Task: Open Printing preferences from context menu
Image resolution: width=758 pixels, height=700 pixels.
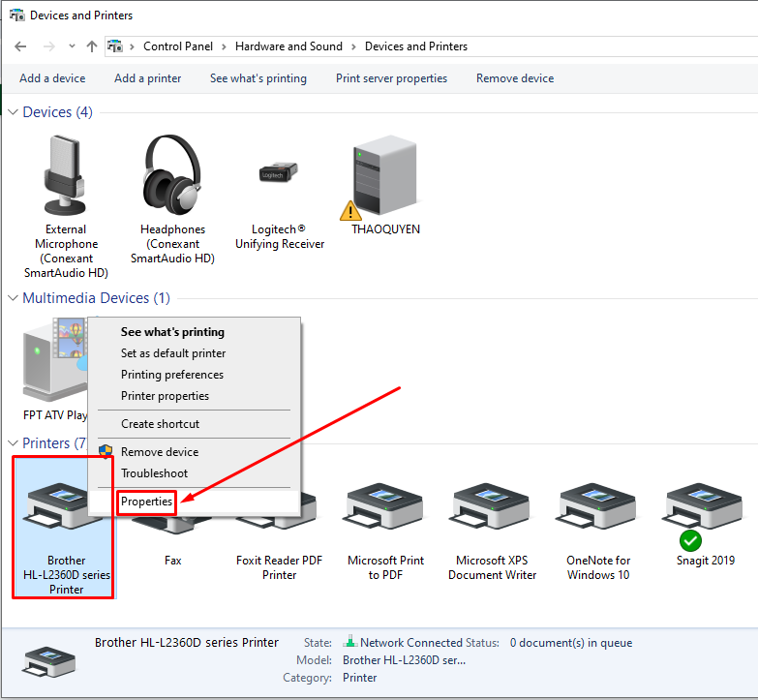Action: (x=171, y=375)
